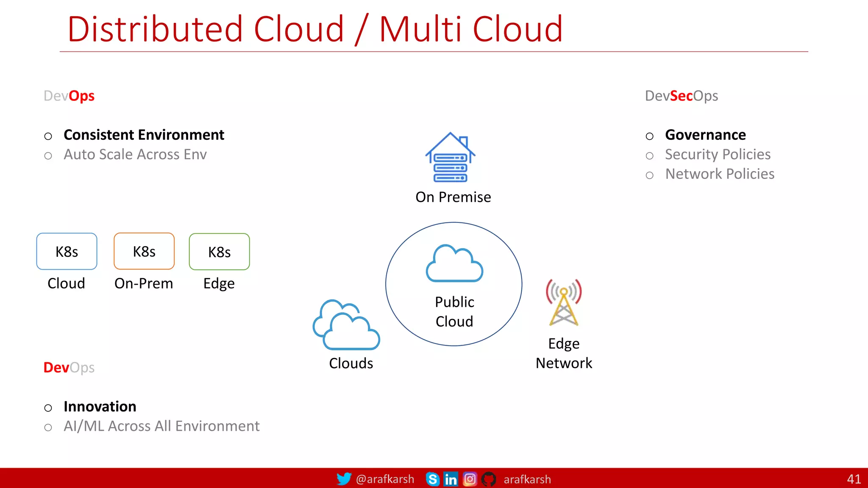The height and width of the screenshot is (488, 868).
Task: Click the Skype icon in footer
Action: coord(432,479)
